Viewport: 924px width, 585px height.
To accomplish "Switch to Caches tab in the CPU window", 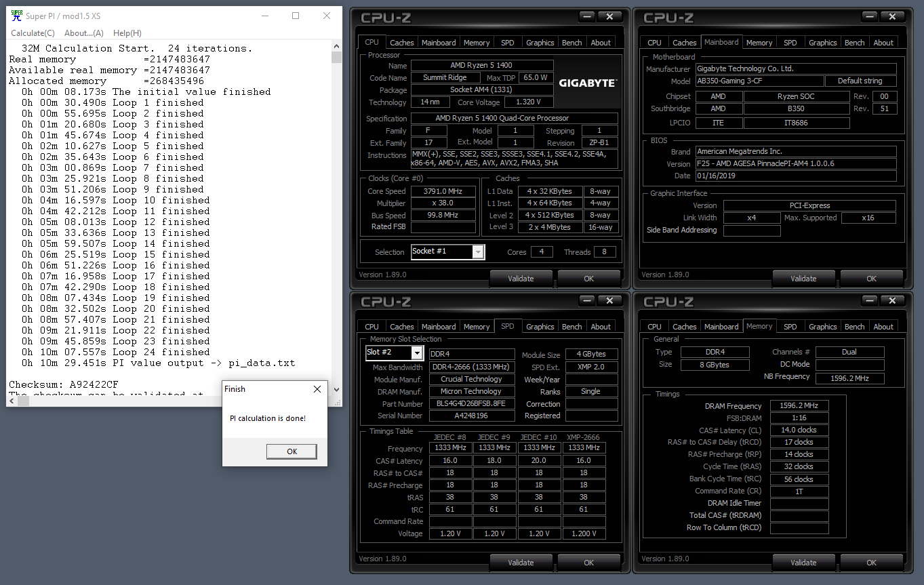I will tap(402, 42).
